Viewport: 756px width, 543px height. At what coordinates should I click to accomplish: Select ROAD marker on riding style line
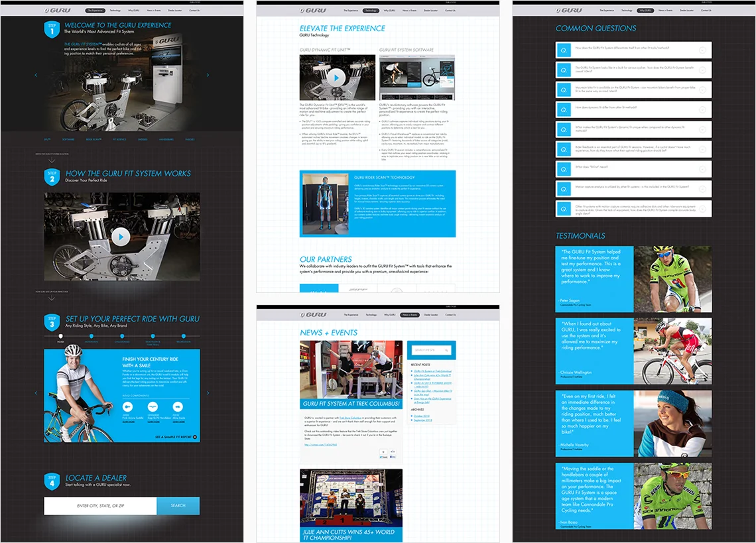[60, 336]
